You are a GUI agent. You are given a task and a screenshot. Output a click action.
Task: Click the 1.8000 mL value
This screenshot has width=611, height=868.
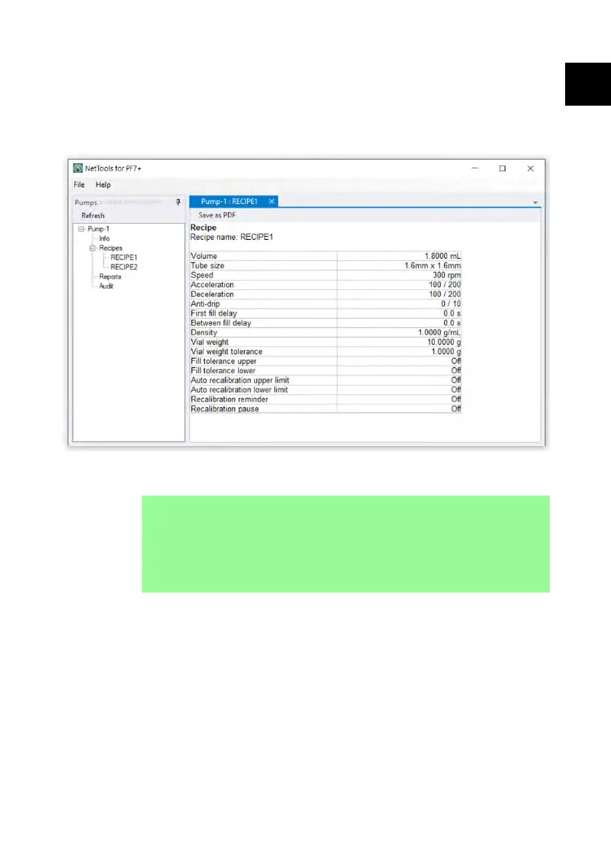[442, 257]
